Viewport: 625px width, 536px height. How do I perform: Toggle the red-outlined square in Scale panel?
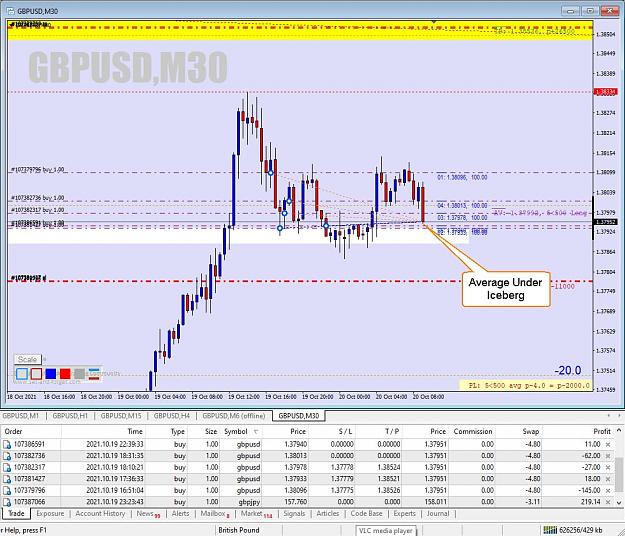[36, 374]
